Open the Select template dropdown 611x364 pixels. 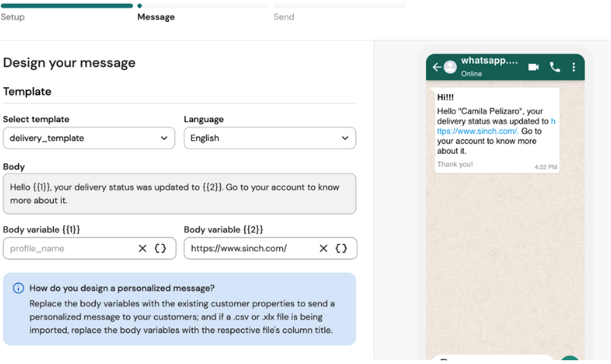click(x=89, y=138)
